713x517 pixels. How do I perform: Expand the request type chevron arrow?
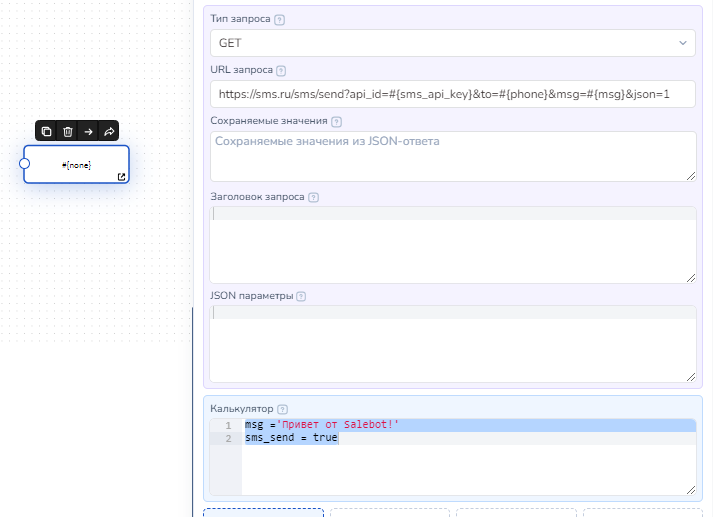(684, 43)
